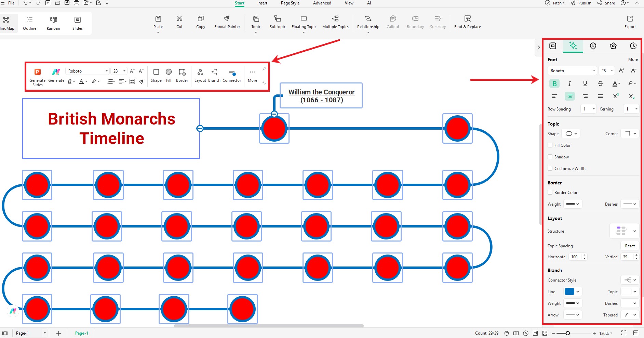The height and width of the screenshot is (338, 644).
Task: Add a Floating Topic
Action: click(304, 22)
